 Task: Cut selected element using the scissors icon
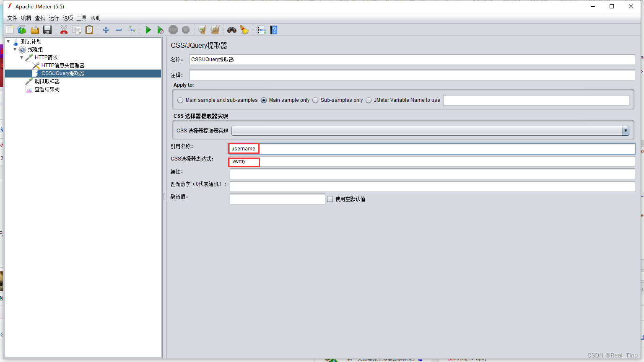[x=64, y=29]
